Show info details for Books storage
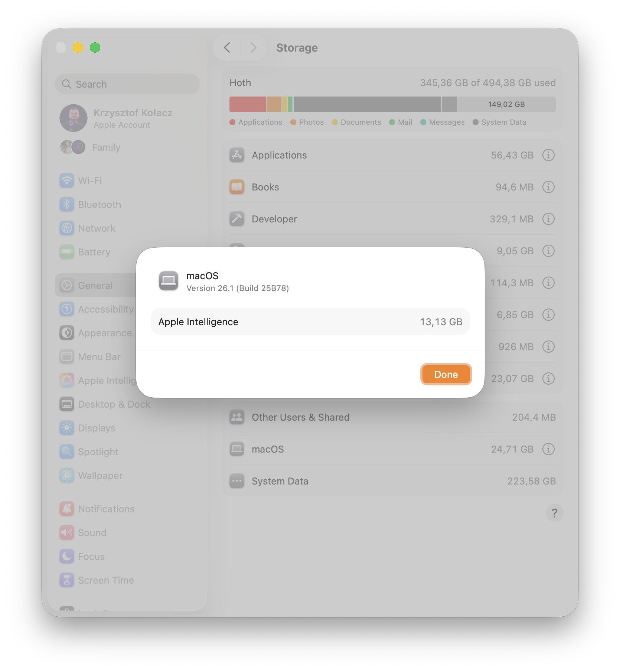620x672 pixels. point(548,187)
